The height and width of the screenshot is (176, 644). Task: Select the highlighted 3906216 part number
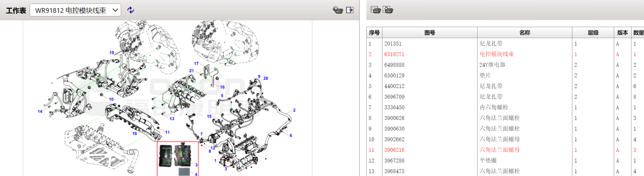coord(395,150)
